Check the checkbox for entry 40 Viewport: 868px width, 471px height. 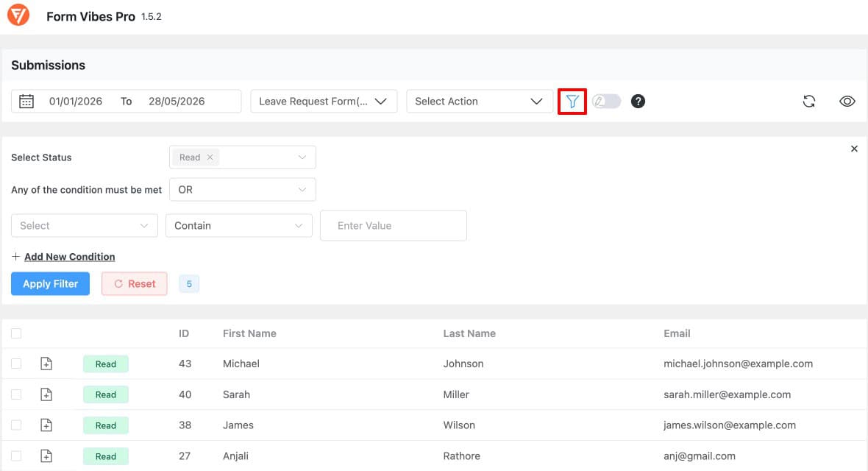(x=16, y=394)
